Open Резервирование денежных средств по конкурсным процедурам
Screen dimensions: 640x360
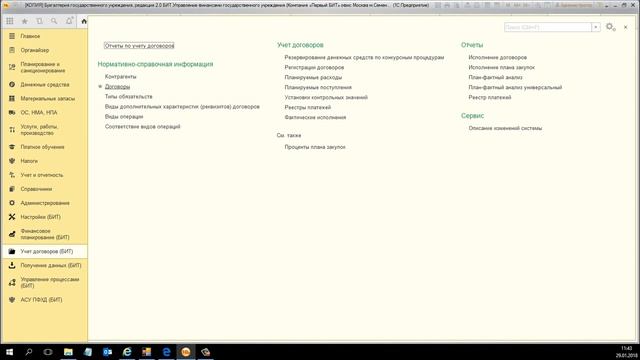(x=364, y=58)
